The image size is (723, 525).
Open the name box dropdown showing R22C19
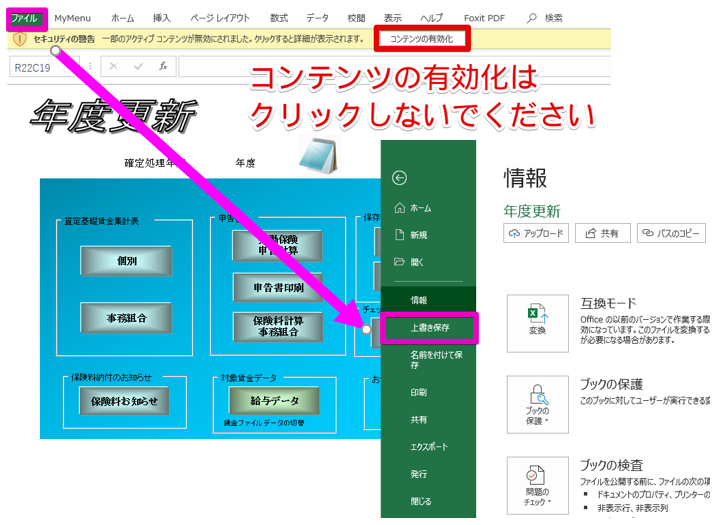pos(85,67)
